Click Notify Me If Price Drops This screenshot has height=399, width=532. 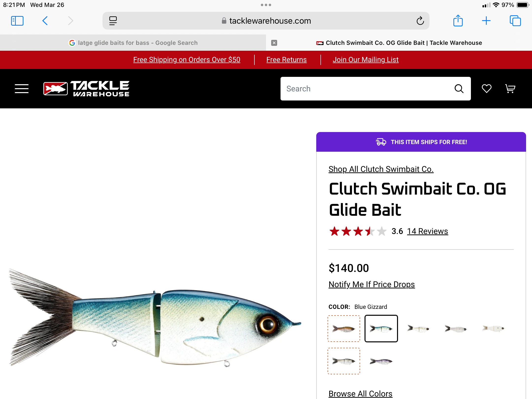372,284
